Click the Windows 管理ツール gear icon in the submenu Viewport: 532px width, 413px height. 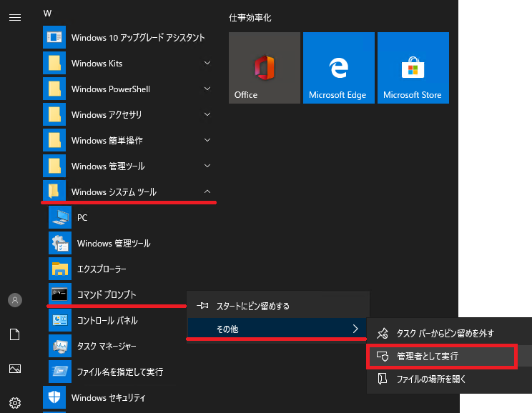pos(60,243)
